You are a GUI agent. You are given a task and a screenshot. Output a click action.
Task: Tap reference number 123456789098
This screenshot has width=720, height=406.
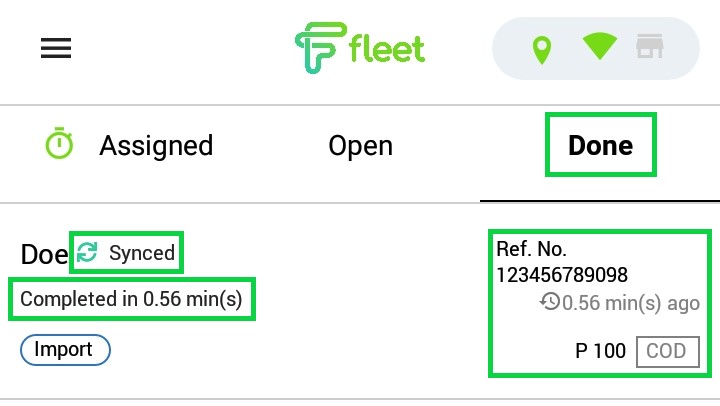click(x=562, y=275)
